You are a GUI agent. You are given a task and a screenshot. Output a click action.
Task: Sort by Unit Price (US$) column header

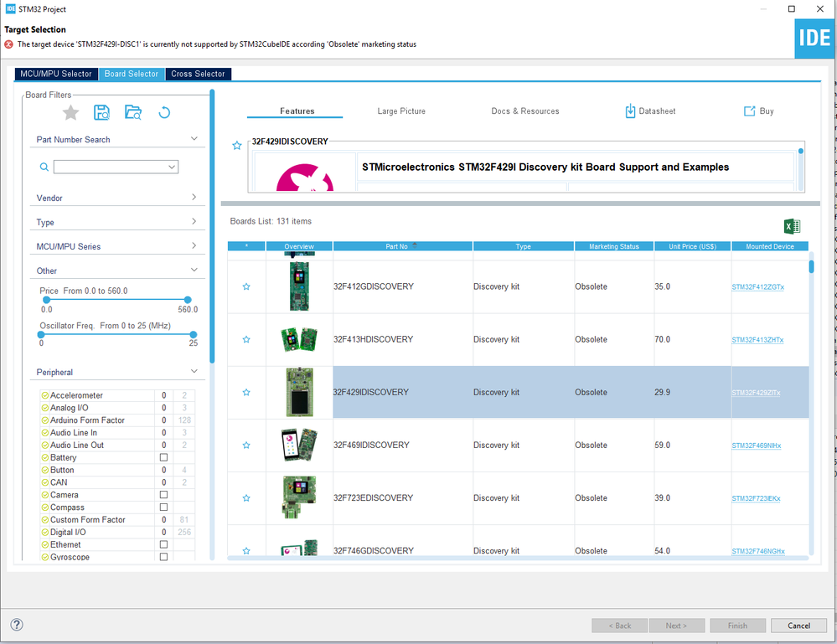click(x=692, y=246)
